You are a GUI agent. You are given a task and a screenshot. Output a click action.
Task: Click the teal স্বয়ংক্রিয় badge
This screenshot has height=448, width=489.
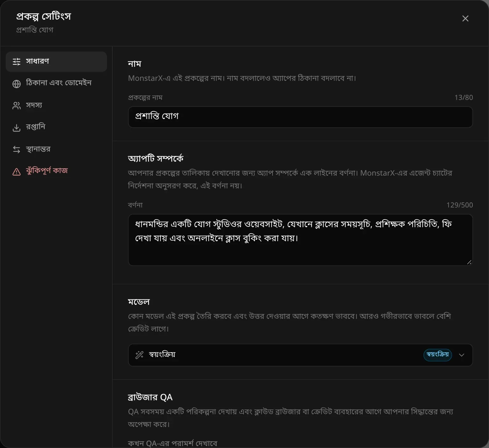437,355
